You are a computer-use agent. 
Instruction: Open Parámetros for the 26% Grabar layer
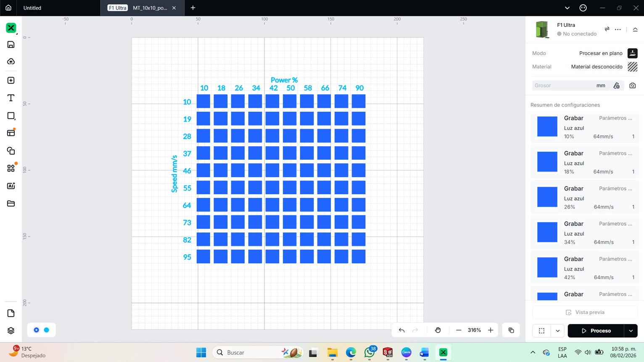pyautogui.click(x=615, y=189)
